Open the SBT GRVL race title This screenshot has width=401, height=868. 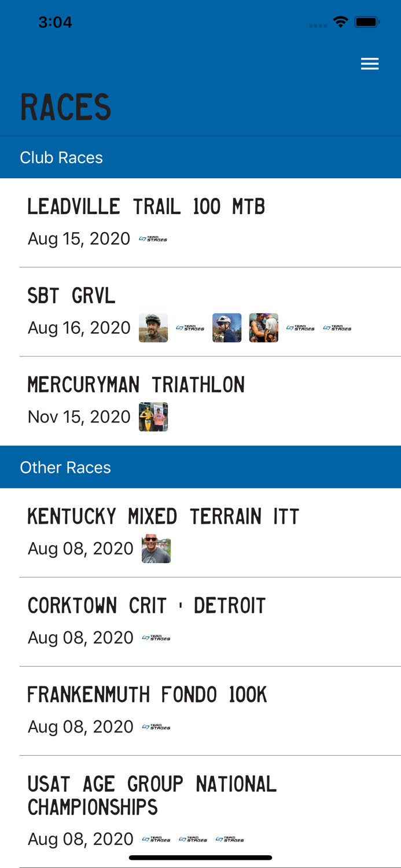72,296
